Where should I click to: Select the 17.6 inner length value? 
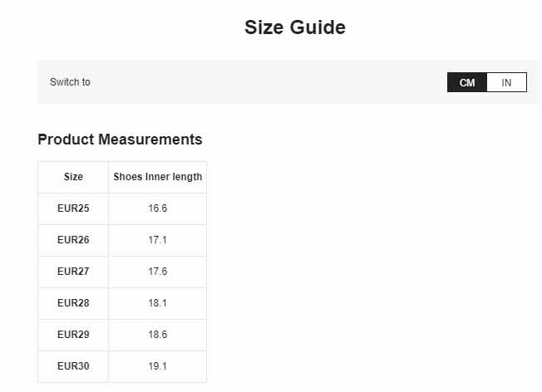point(158,272)
